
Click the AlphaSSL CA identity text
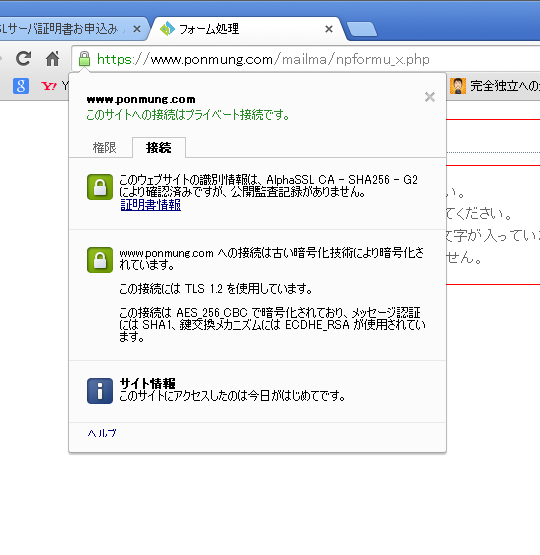(268, 186)
